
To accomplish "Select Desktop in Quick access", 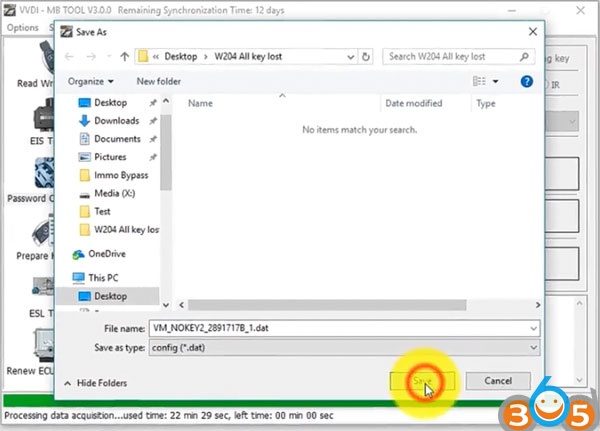I will tap(110, 103).
